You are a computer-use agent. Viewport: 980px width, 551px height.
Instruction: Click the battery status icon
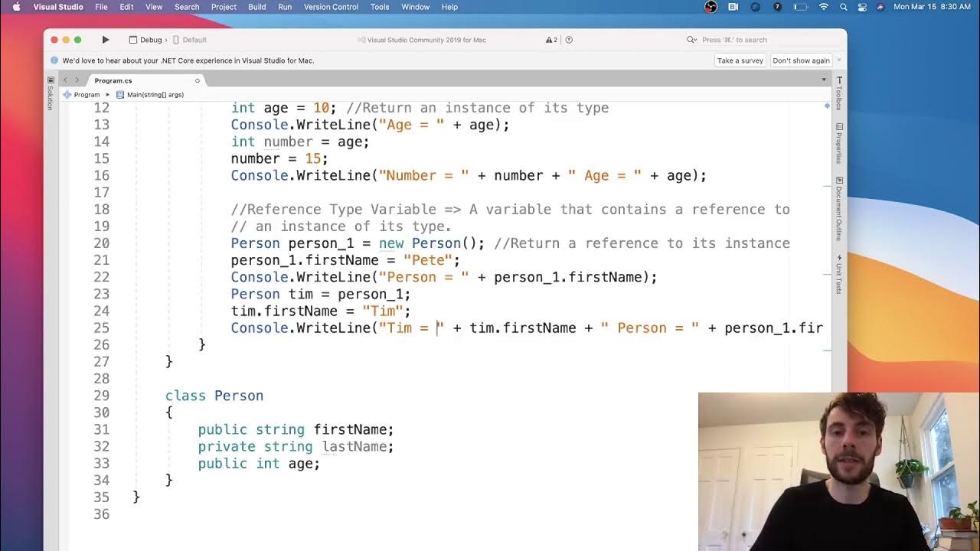tap(801, 7)
